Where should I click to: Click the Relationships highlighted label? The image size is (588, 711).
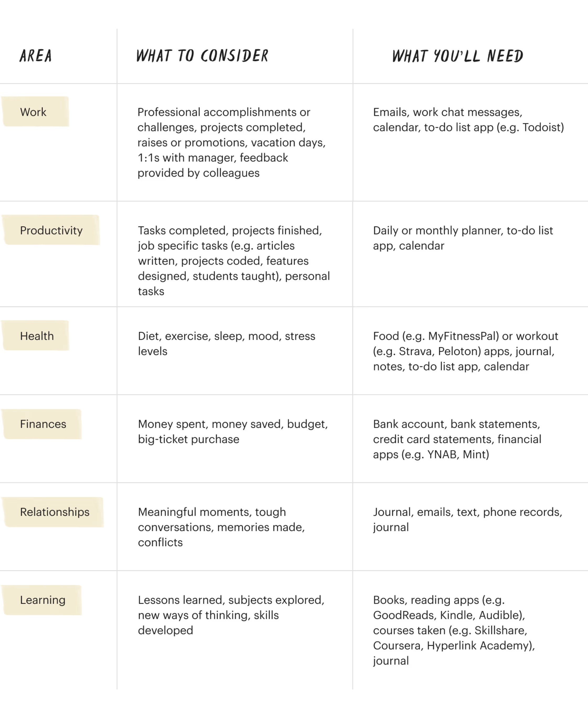coord(53,512)
